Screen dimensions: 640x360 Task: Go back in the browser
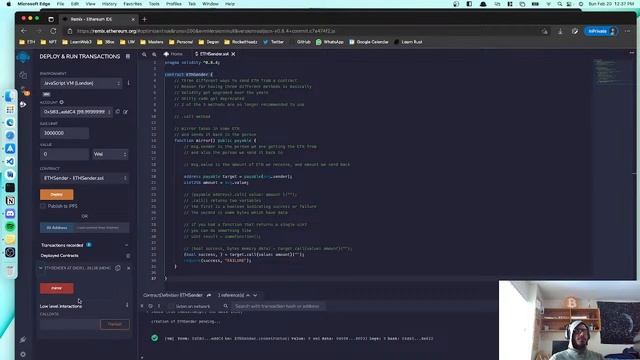coord(24,31)
